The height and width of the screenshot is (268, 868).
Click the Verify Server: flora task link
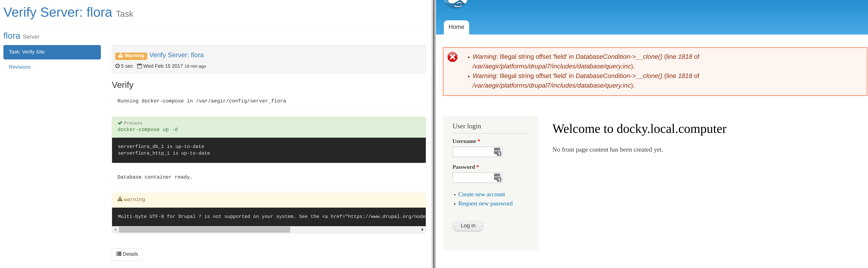pos(177,55)
